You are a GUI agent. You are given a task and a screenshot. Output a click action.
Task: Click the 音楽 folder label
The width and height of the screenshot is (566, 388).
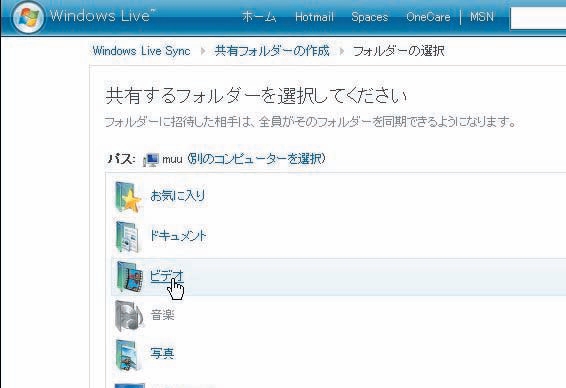click(x=163, y=315)
